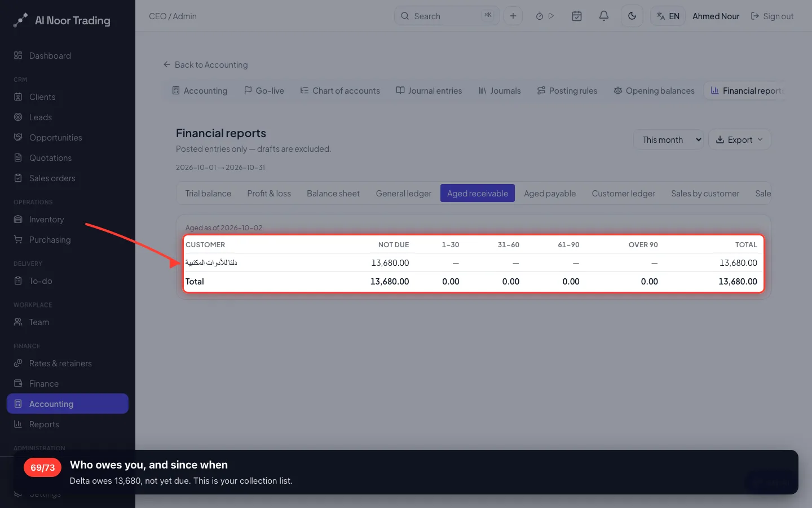
Task: Open Team in the sidebar
Action: pos(68,322)
